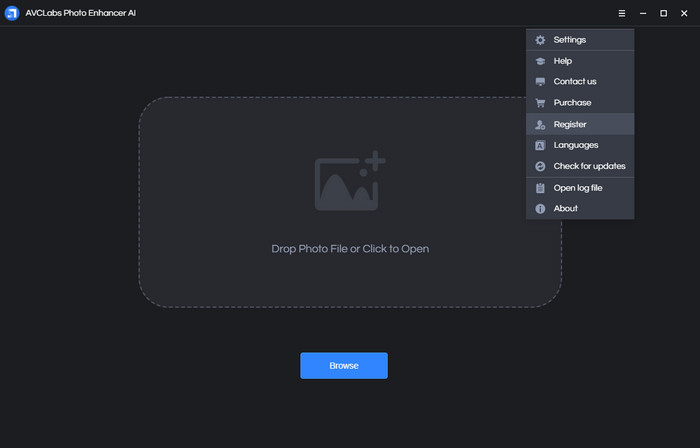Viewport: 700px width, 448px height.
Task: Click the add photo placeholder icon
Action: (x=350, y=181)
